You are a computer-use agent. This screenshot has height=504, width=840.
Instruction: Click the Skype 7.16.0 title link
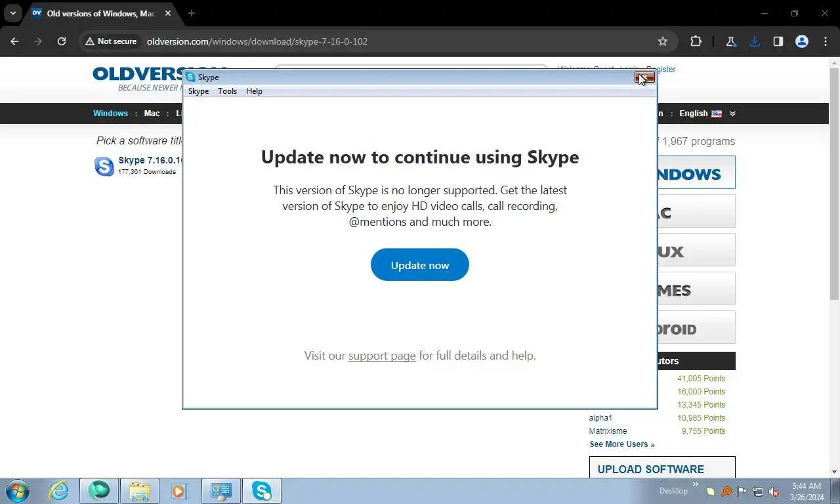[x=151, y=161]
